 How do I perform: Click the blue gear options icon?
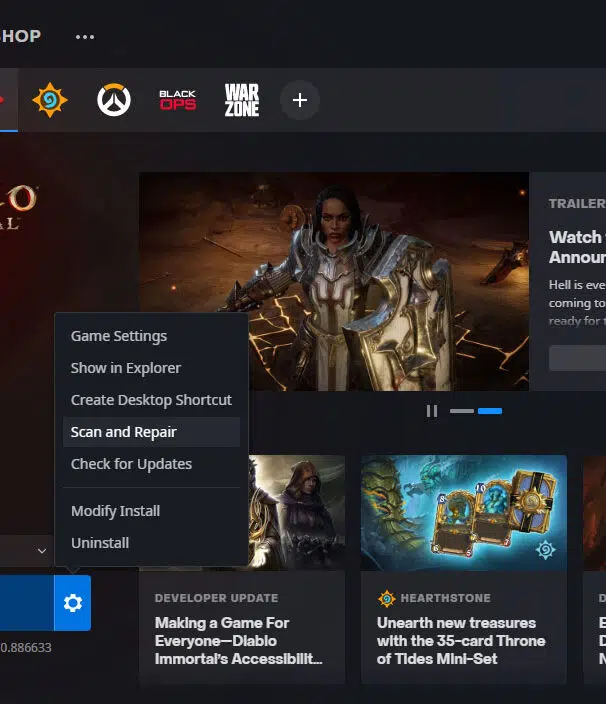tap(73, 603)
